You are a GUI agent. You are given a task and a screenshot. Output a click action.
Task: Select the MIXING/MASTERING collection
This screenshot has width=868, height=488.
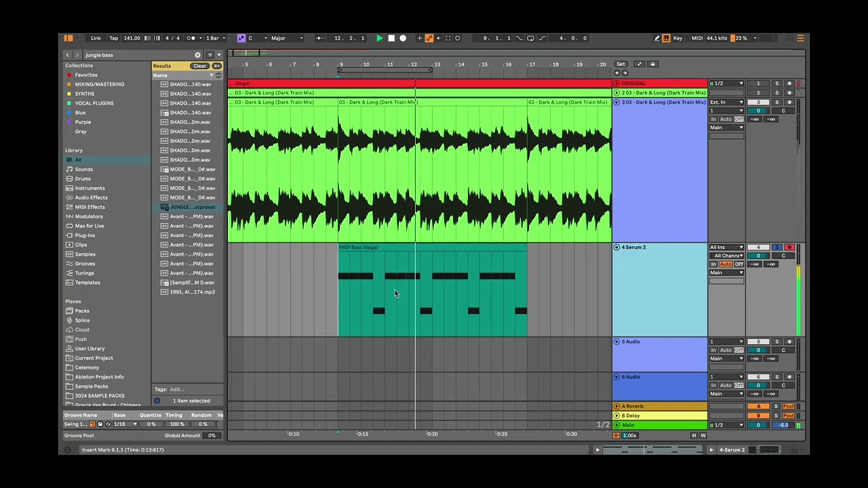[100, 85]
